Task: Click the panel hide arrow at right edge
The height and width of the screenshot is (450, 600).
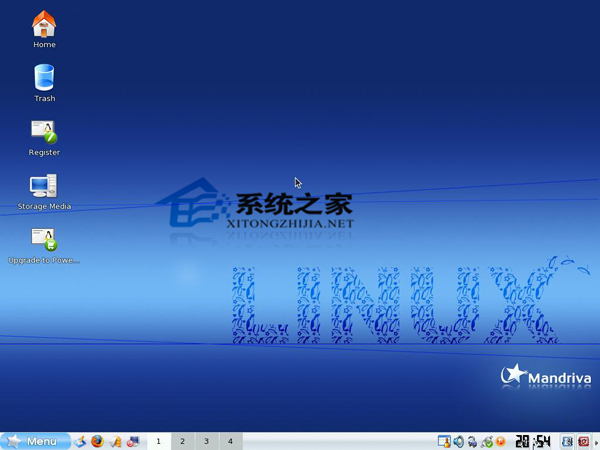Action: [x=596, y=441]
